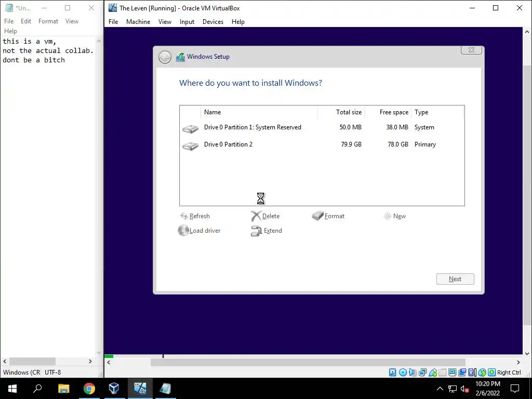Screen dimensions: 532x399
Task: Click the Delete link
Action: (x=271, y=216)
